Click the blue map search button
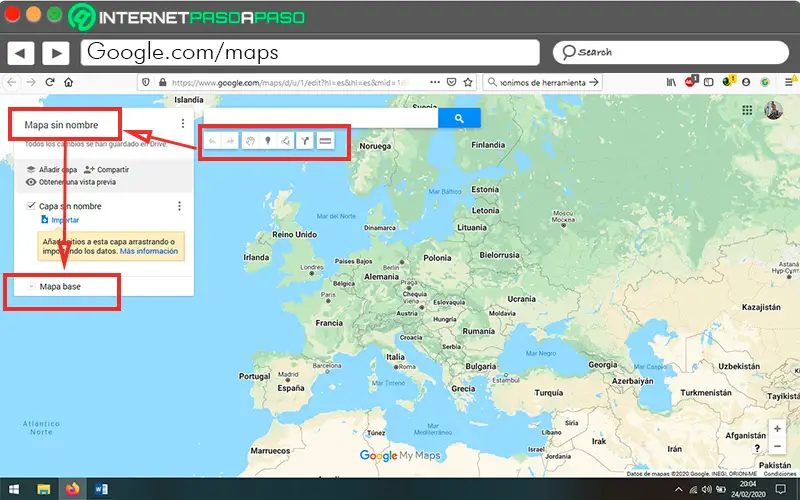Viewport: 800px width, 500px height. click(459, 118)
